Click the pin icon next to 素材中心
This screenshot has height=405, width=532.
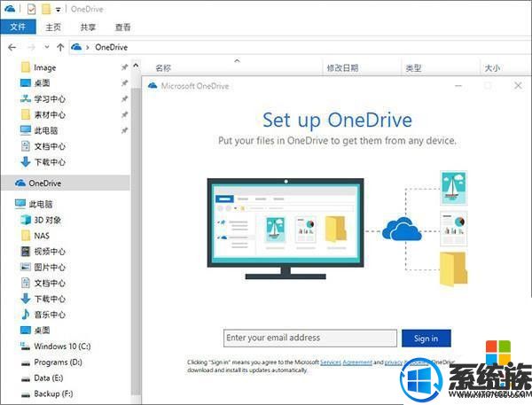tap(124, 114)
